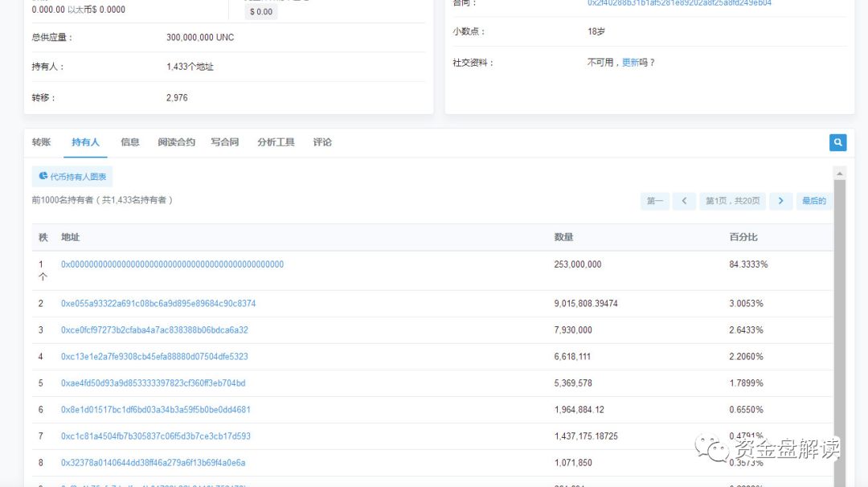The width and height of the screenshot is (868, 487).
Task: Click the percentage 2.6433%
Action: click(746, 329)
